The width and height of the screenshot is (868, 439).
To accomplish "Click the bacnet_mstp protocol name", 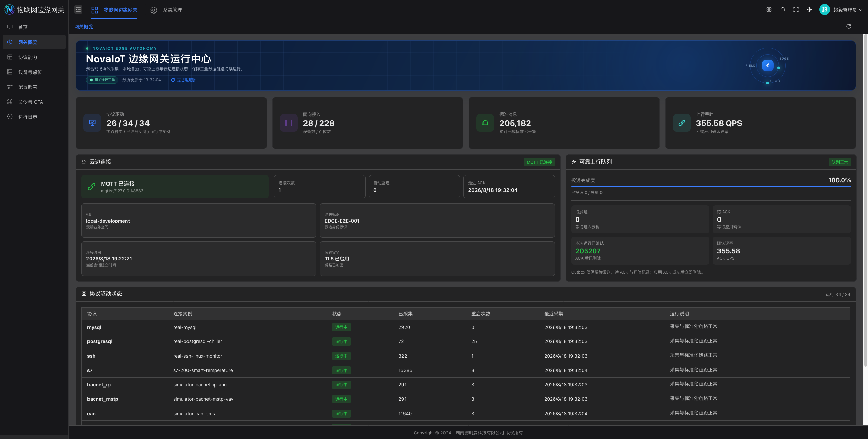I will pos(103,399).
